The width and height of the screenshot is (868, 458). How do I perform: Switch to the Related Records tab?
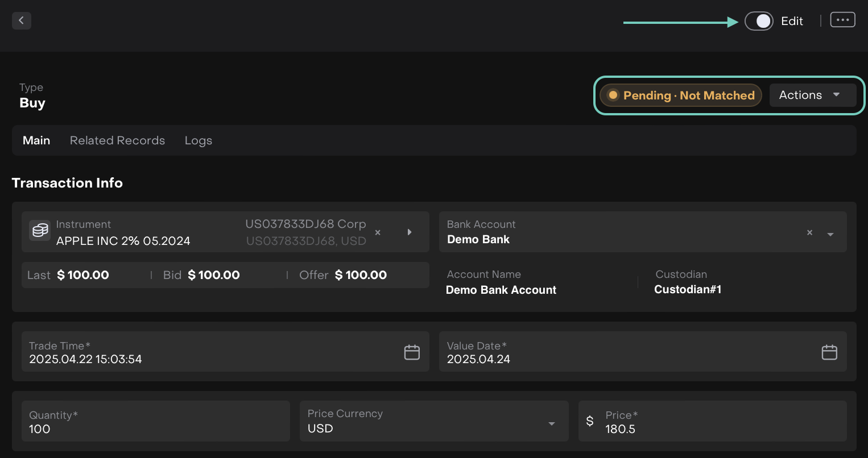117,140
